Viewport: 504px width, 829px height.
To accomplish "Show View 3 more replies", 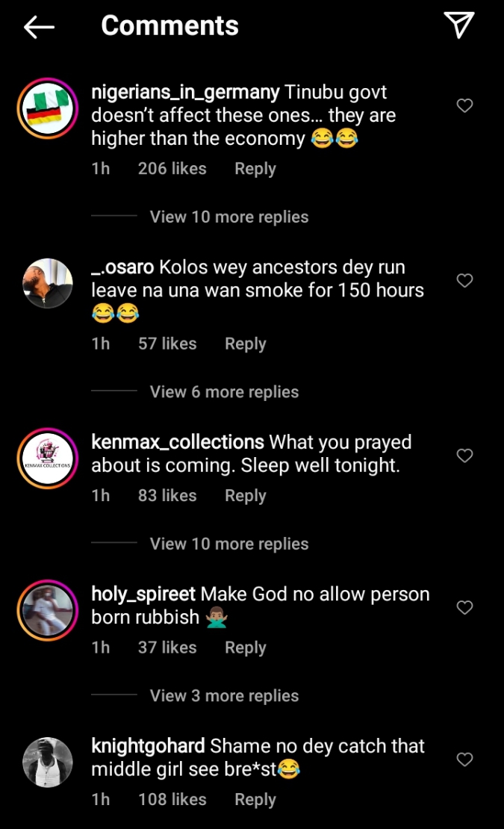I will coord(224,696).
